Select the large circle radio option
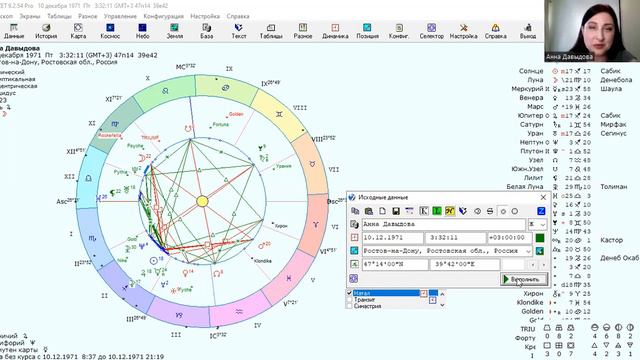Screen dimensions: 640x360 pos(515,211)
